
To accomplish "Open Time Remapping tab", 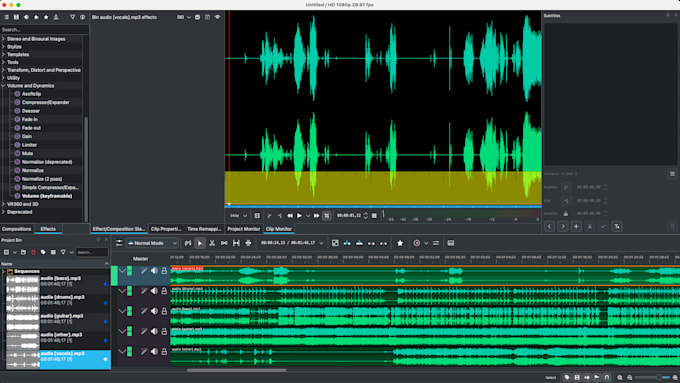I will [204, 229].
